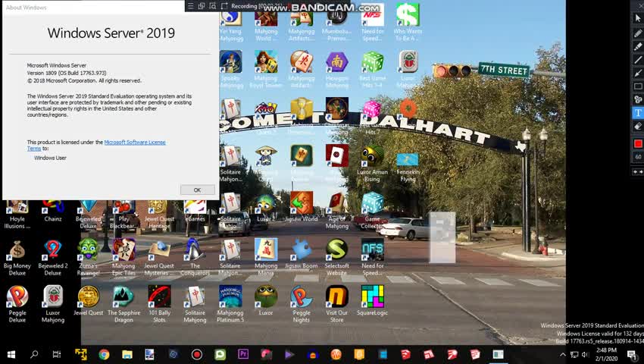This screenshot has width=644, height=364.
Task: Open the Selectsoft Website shortcut
Action: tap(337, 258)
